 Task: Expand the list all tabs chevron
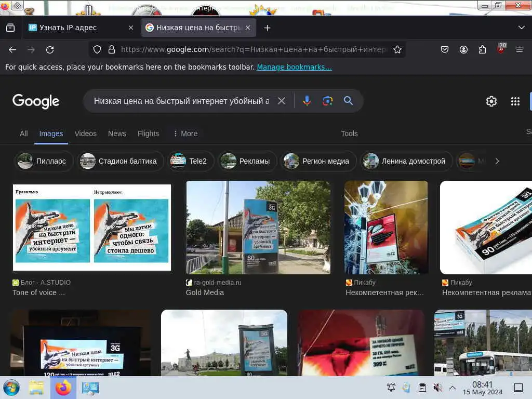click(x=522, y=28)
